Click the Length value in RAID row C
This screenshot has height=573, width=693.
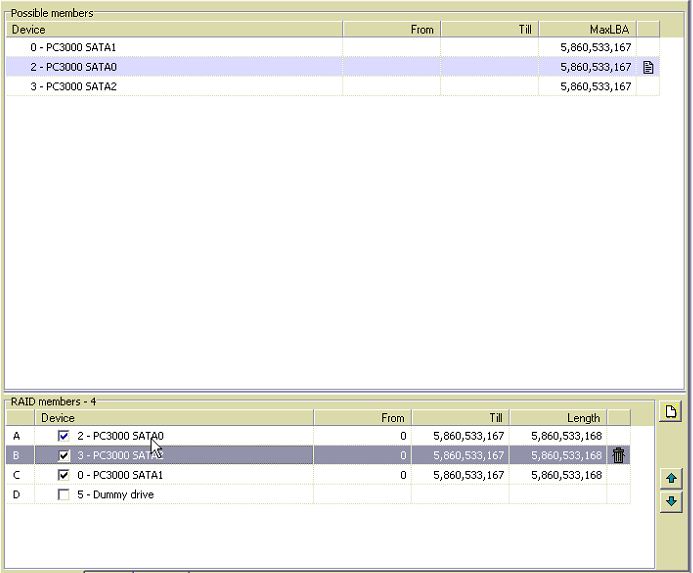pyautogui.click(x=566, y=475)
